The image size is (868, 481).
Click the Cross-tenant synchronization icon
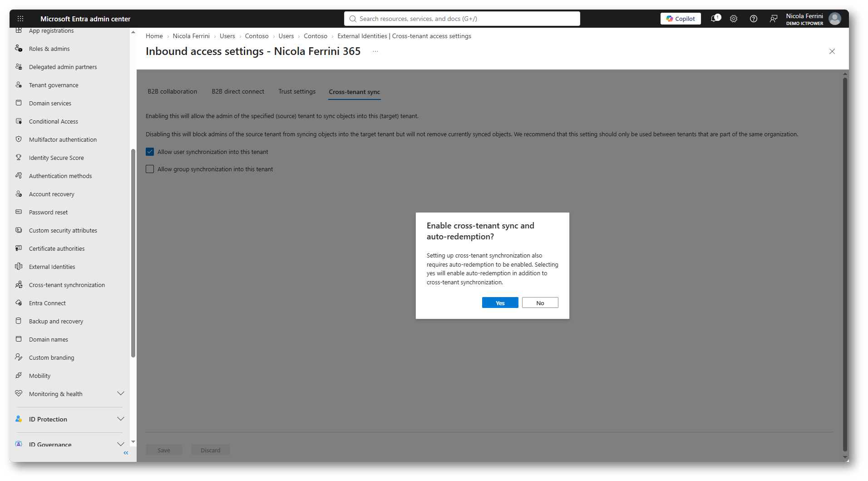point(19,285)
